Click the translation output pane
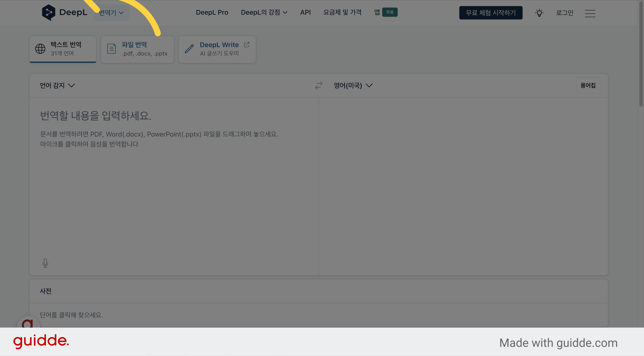This screenshot has height=356, width=644. (463, 186)
